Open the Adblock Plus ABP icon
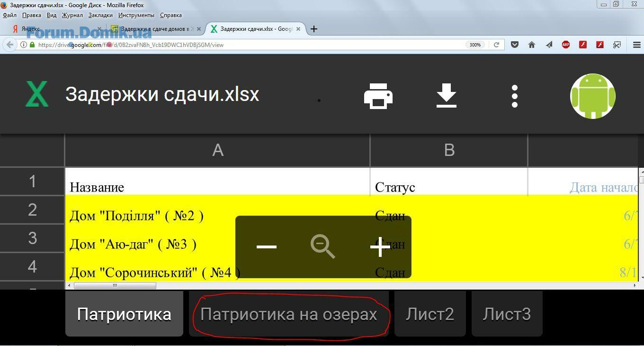The height and width of the screenshot is (346, 644). [566, 45]
